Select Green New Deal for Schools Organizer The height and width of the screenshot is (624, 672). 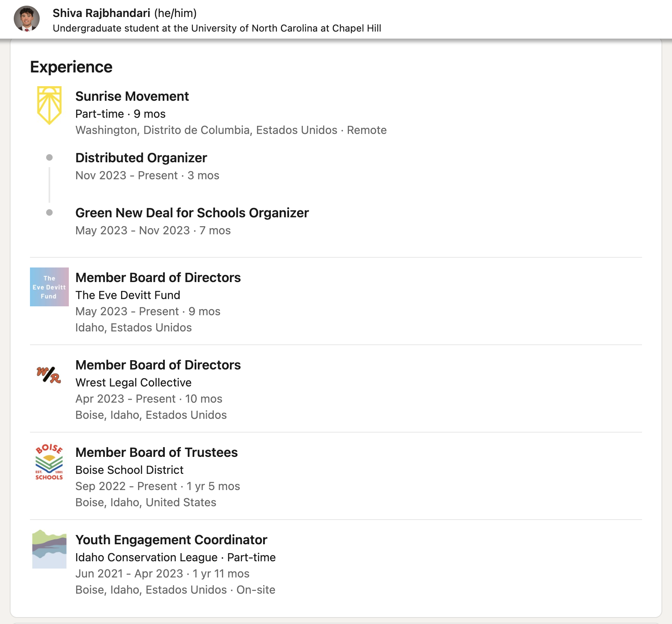click(x=192, y=213)
